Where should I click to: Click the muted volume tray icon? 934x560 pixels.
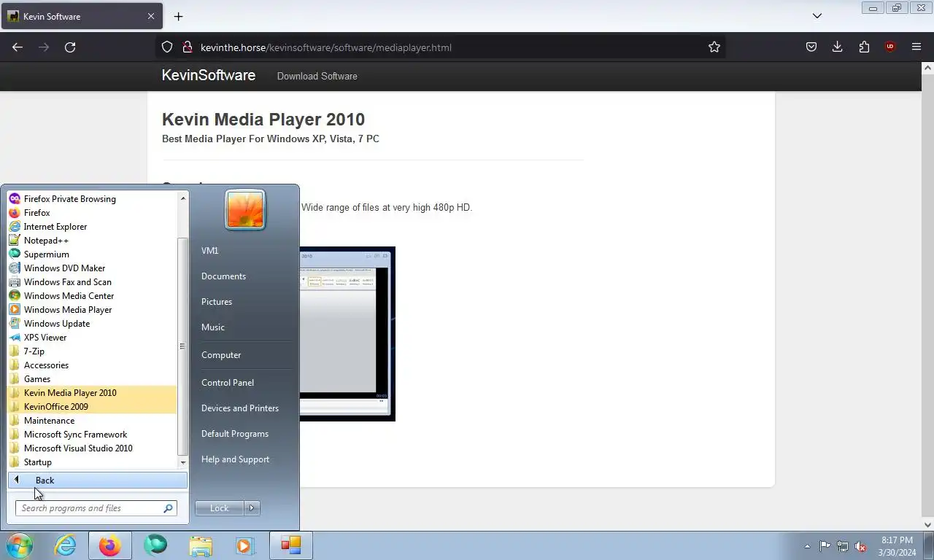(x=860, y=546)
